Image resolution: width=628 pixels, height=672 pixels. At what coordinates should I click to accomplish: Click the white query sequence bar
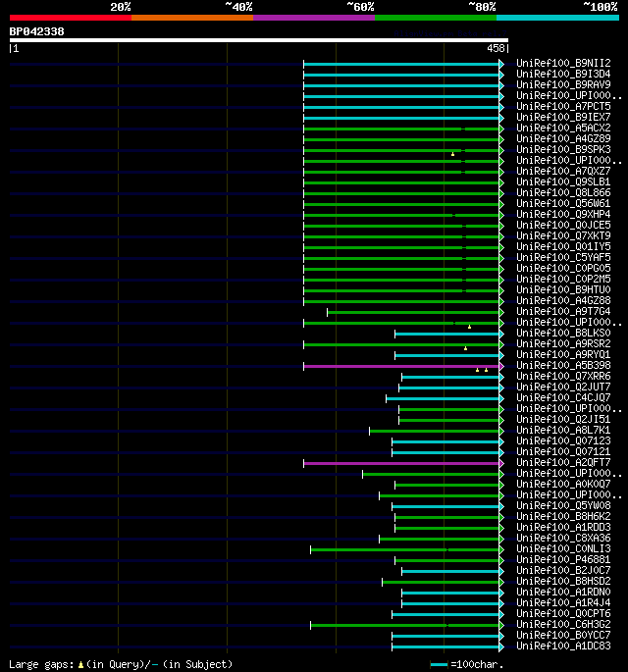tap(258, 40)
